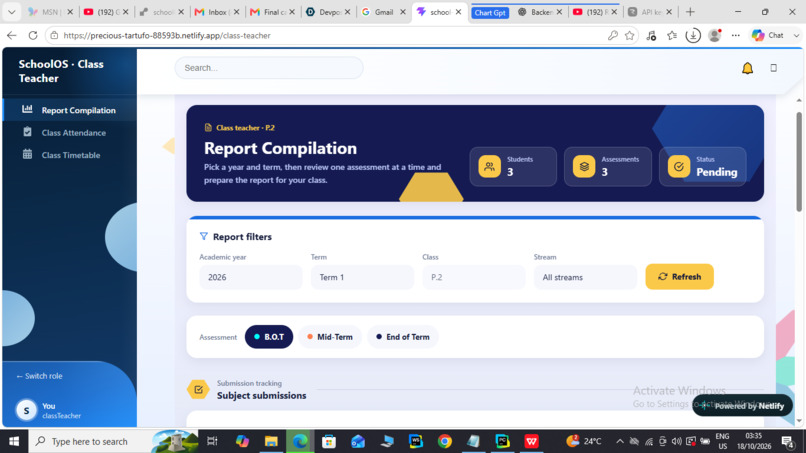The height and width of the screenshot is (453, 806).
Task: Click the Refresh button
Action: pyautogui.click(x=680, y=277)
